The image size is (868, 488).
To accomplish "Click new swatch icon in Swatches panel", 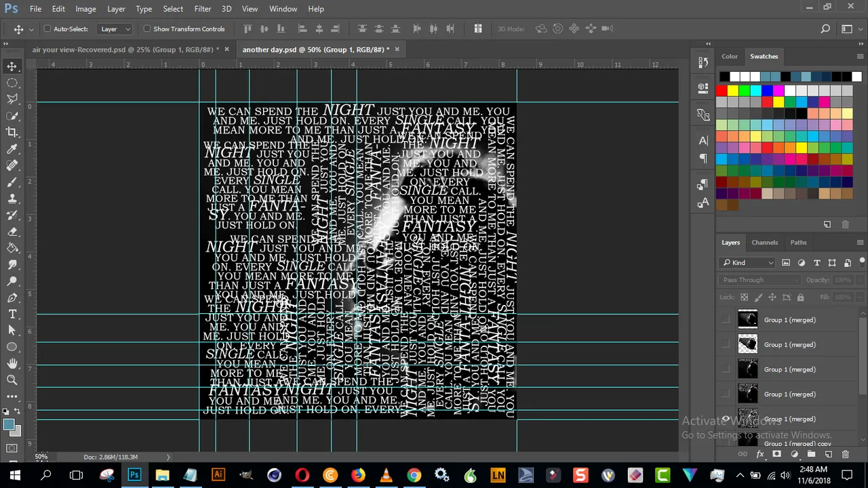I will [827, 224].
